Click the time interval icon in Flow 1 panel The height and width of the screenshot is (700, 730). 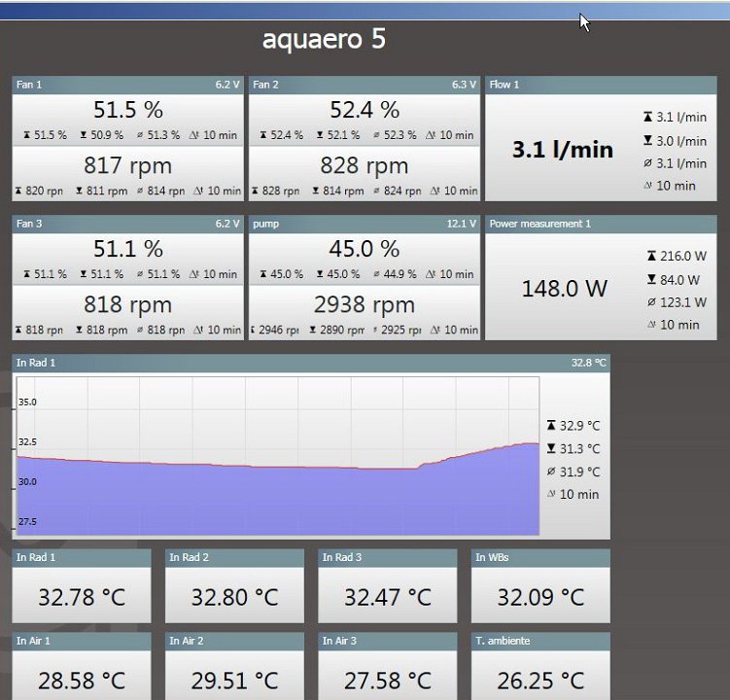647,186
